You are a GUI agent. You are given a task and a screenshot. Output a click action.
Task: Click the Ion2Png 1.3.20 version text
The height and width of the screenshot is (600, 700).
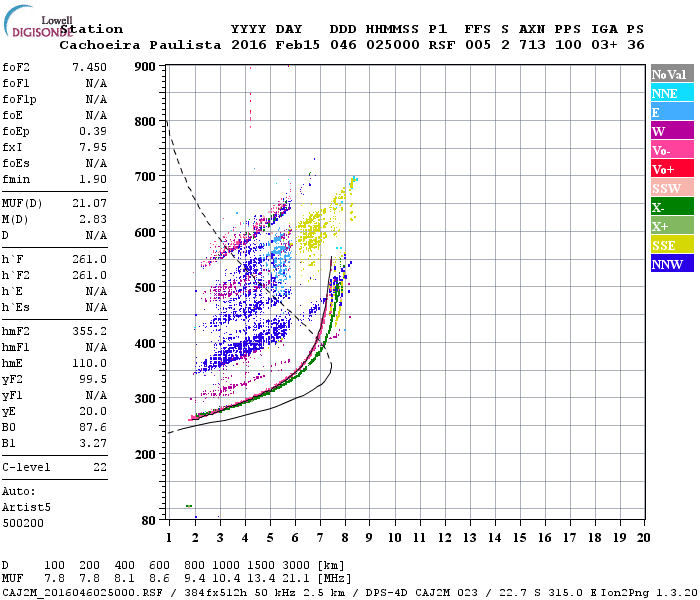pos(650,593)
